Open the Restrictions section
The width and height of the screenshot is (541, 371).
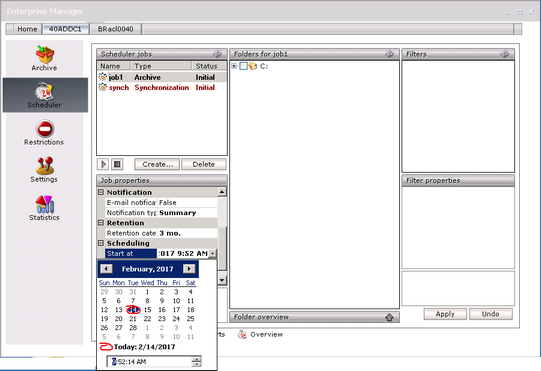44,133
